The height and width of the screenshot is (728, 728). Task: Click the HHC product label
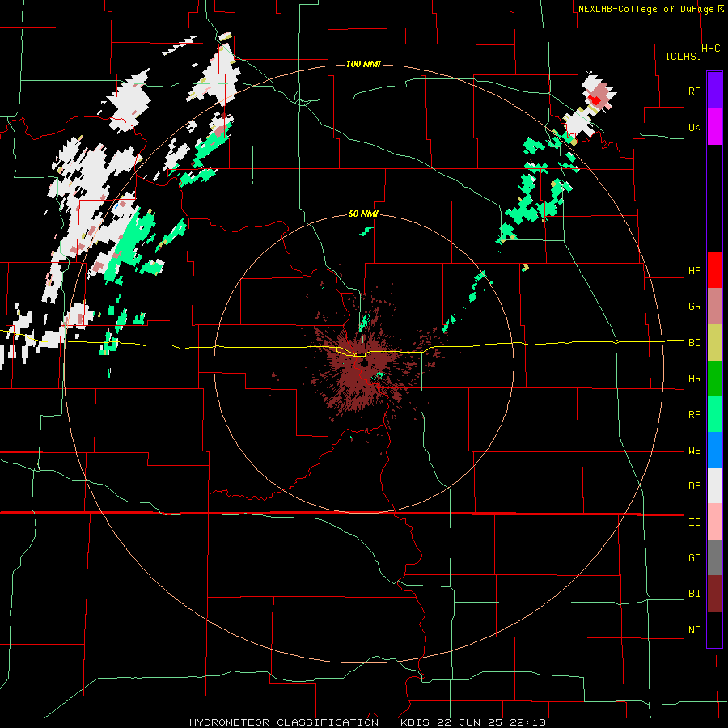tap(711, 49)
